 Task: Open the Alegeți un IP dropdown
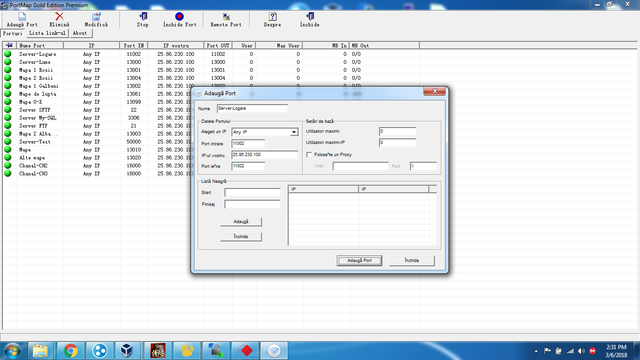pos(294,132)
